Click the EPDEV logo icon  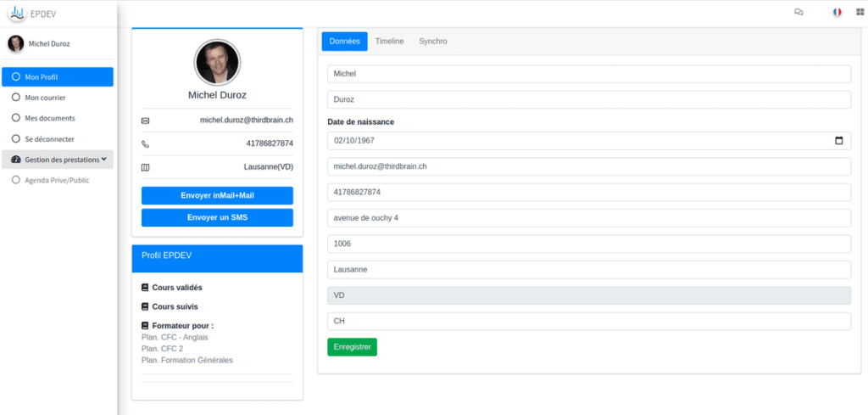17,13
